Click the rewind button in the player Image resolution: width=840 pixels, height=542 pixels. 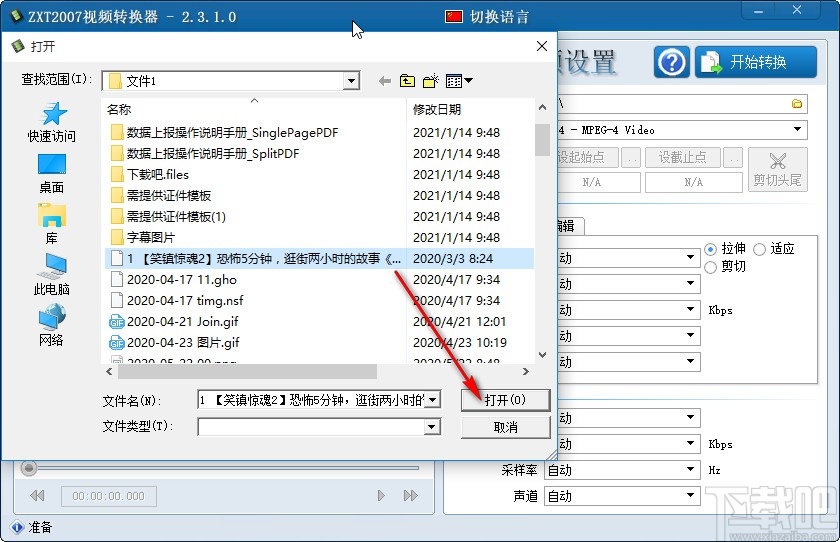pyautogui.click(x=37, y=495)
